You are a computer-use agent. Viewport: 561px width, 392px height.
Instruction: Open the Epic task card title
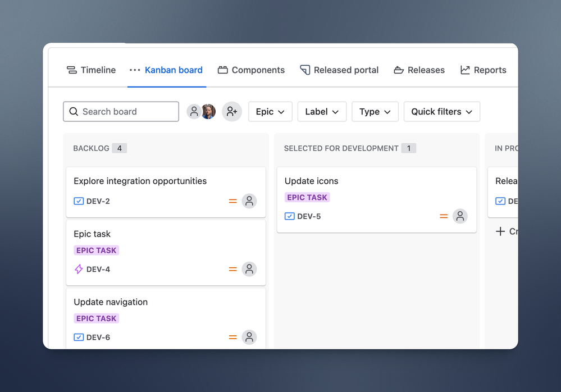click(x=92, y=234)
